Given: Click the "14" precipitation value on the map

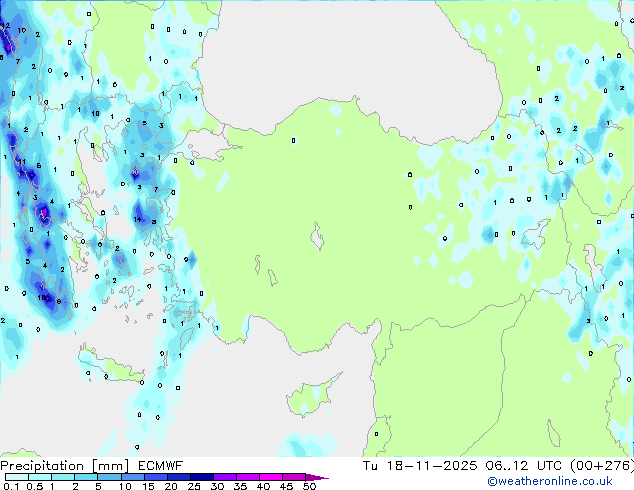Looking at the screenshot, I should 137,220.
